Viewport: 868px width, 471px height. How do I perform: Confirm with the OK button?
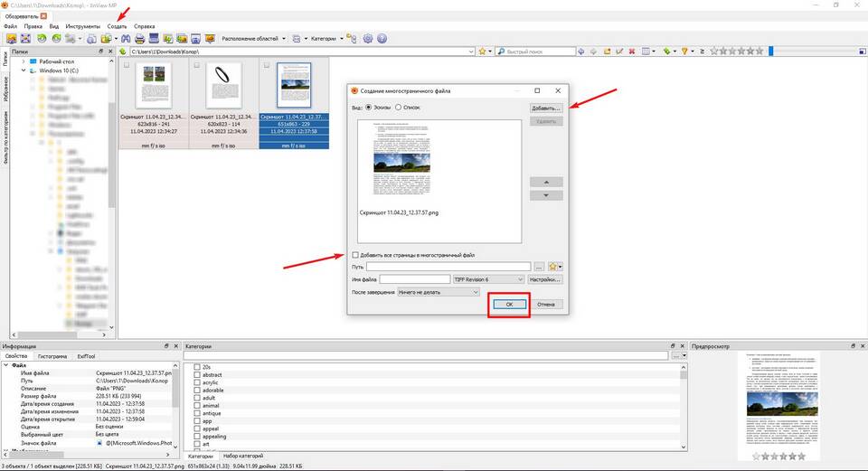click(509, 305)
